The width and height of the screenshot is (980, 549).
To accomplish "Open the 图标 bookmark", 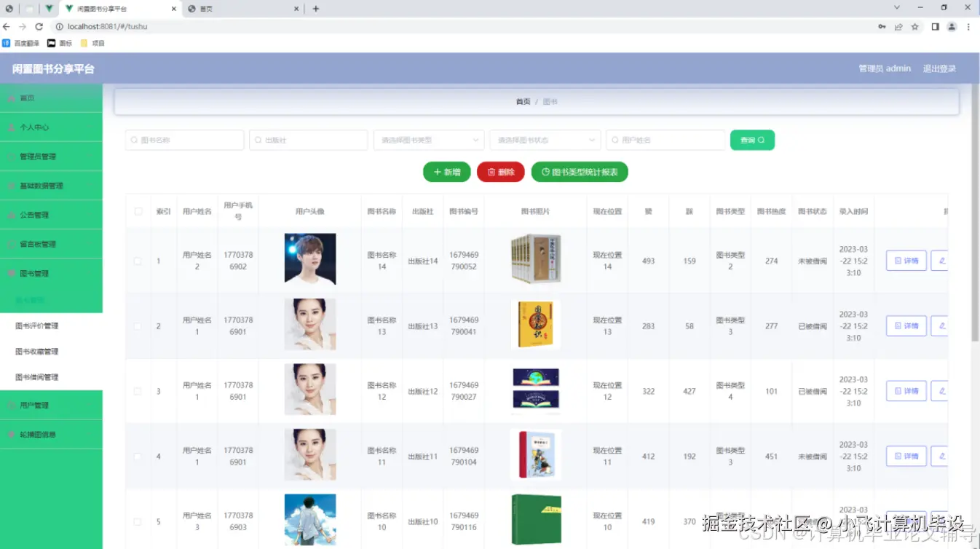I will (x=60, y=43).
